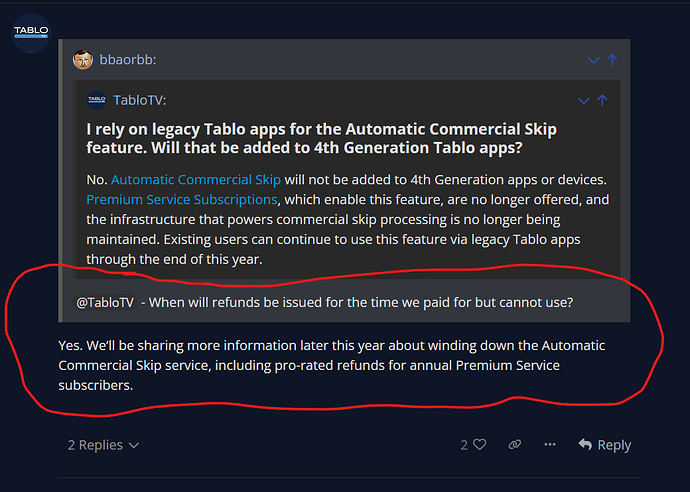Click the @TabloTV mention
690x492 pixels.
[x=105, y=302]
